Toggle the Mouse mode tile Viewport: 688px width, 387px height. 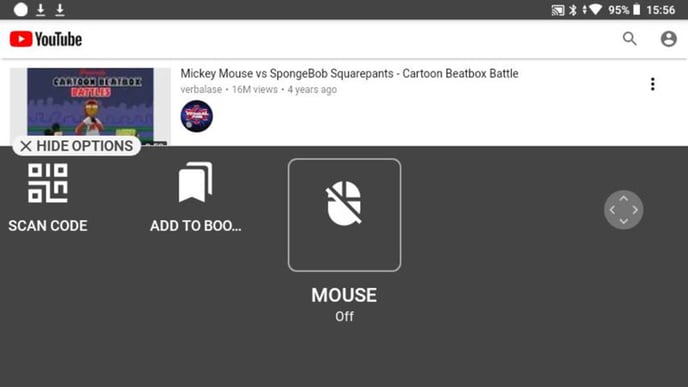coord(344,215)
